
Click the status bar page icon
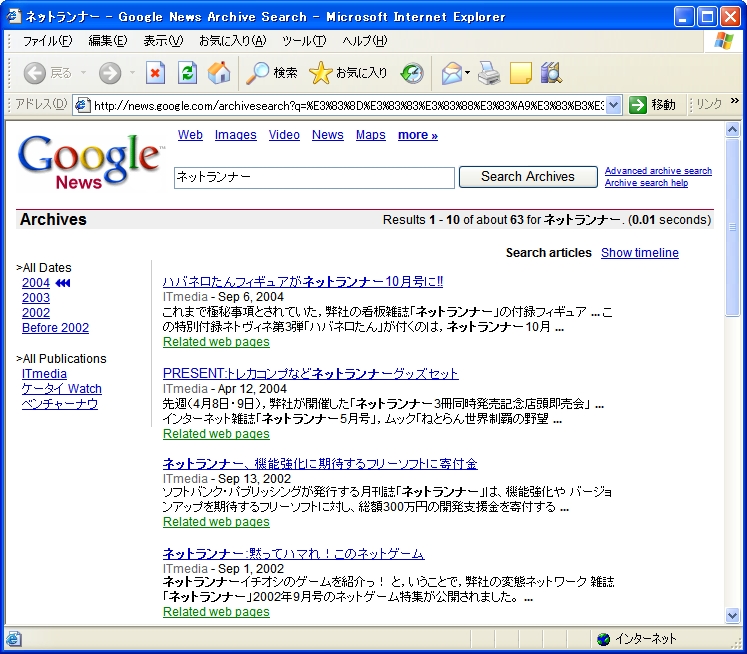point(14,639)
